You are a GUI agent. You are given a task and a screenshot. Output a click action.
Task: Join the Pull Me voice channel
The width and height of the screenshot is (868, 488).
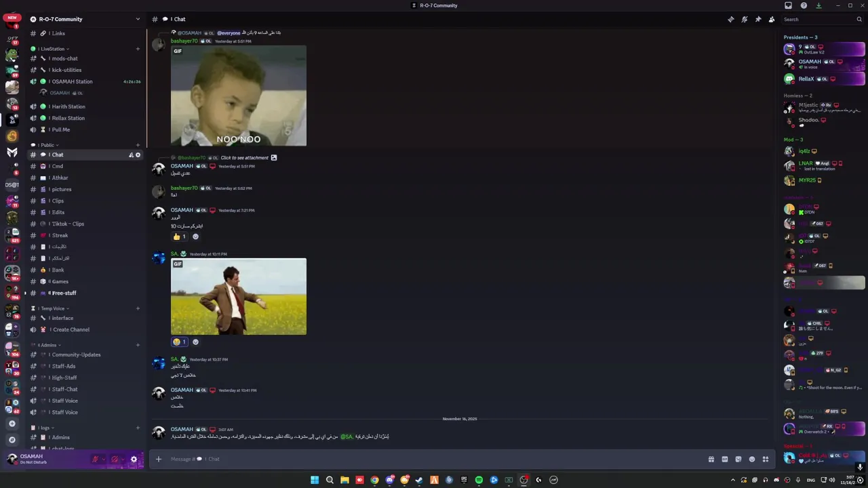(x=85, y=129)
